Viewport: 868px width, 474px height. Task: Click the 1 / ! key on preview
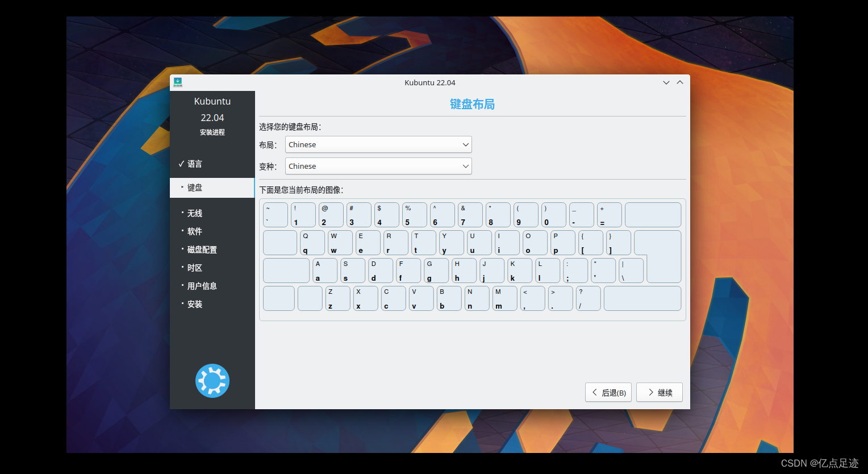click(x=303, y=215)
